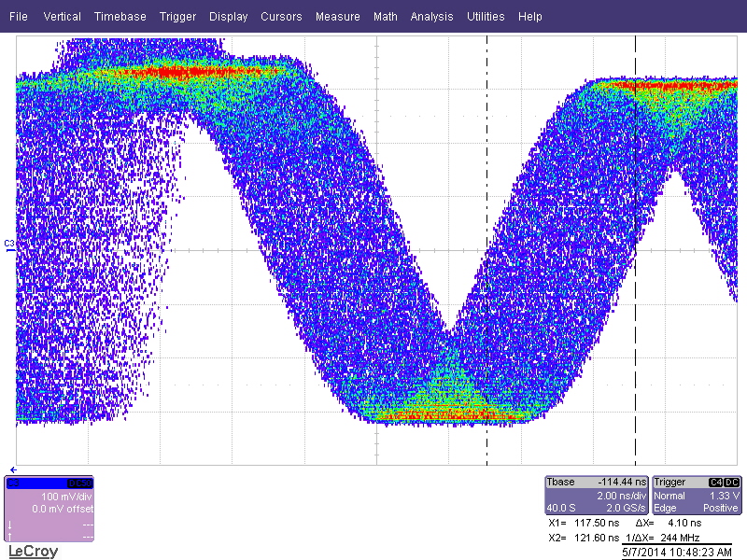Viewport: 747px width, 560px height.
Task: Open the Math menu
Action: pos(386,17)
